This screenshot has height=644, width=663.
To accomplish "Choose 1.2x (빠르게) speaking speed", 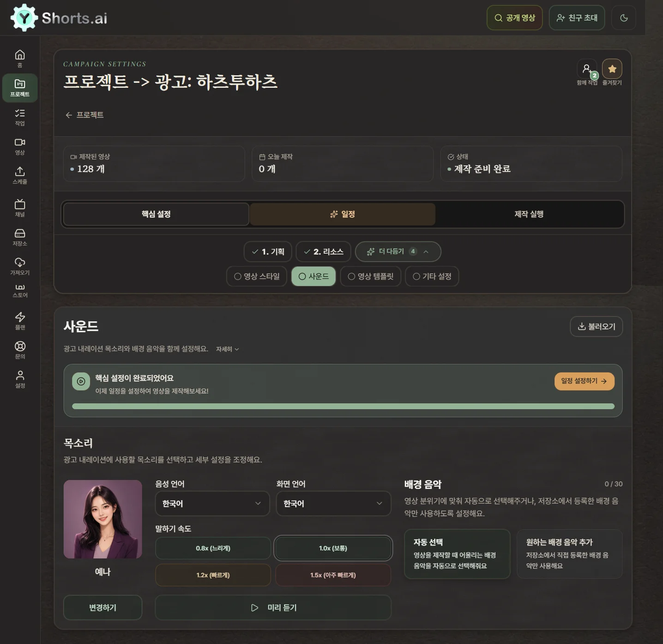I will 213,575.
